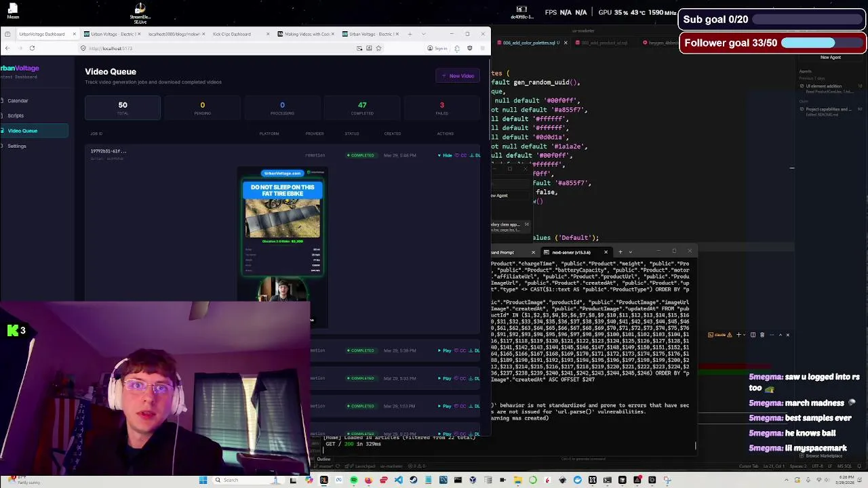Click Sign in in browser toolbar

(438, 48)
